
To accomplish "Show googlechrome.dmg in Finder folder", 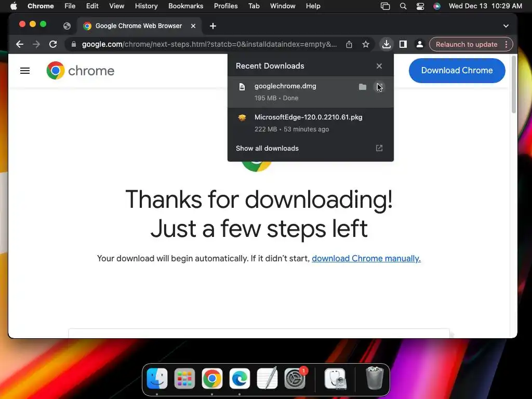I will 362,87.
